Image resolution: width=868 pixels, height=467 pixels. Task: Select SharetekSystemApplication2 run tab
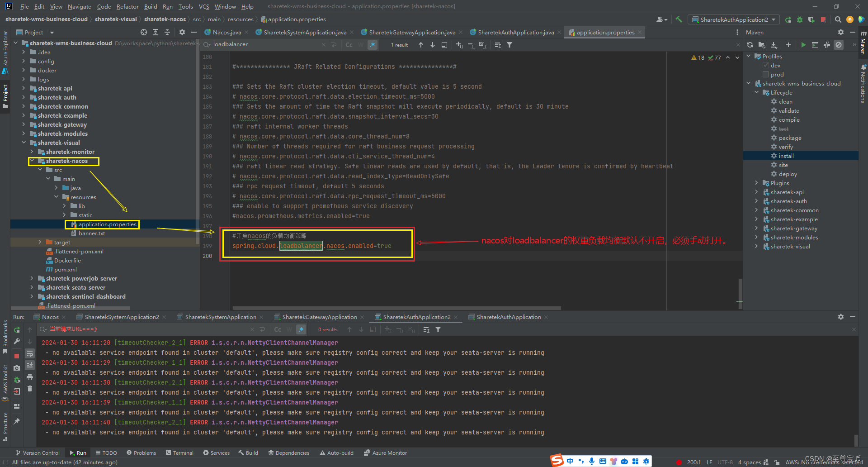click(x=122, y=317)
